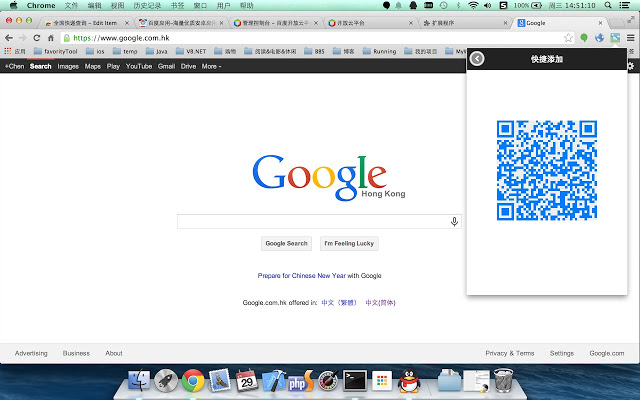
Task: Open YouTube from the Google bar
Action: coord(139,66)
